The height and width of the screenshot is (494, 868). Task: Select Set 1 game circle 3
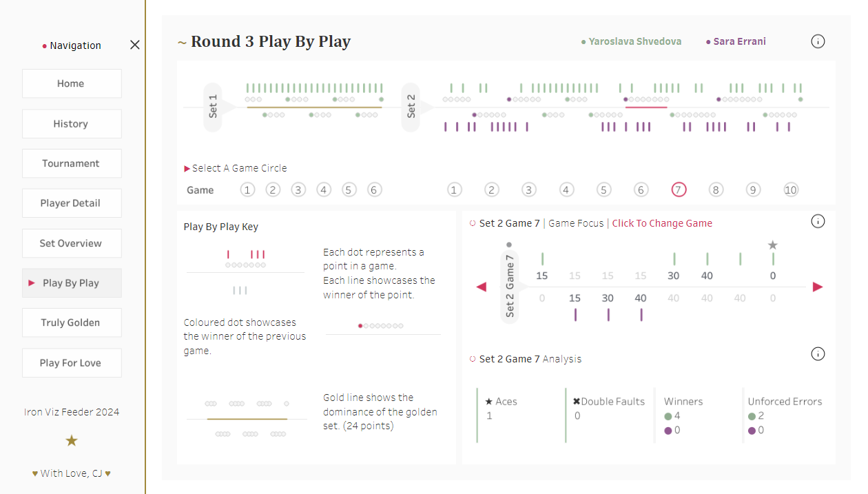298,190
